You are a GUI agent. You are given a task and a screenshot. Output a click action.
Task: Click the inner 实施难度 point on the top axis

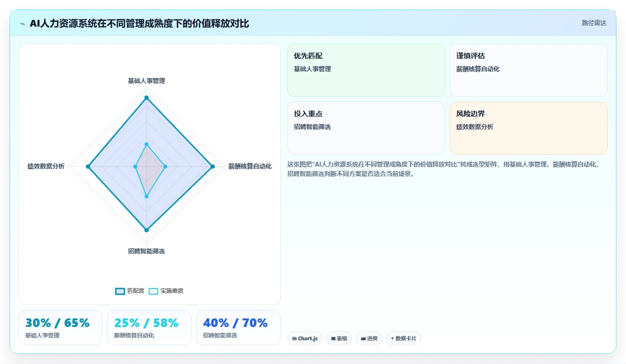pos(146,144)
